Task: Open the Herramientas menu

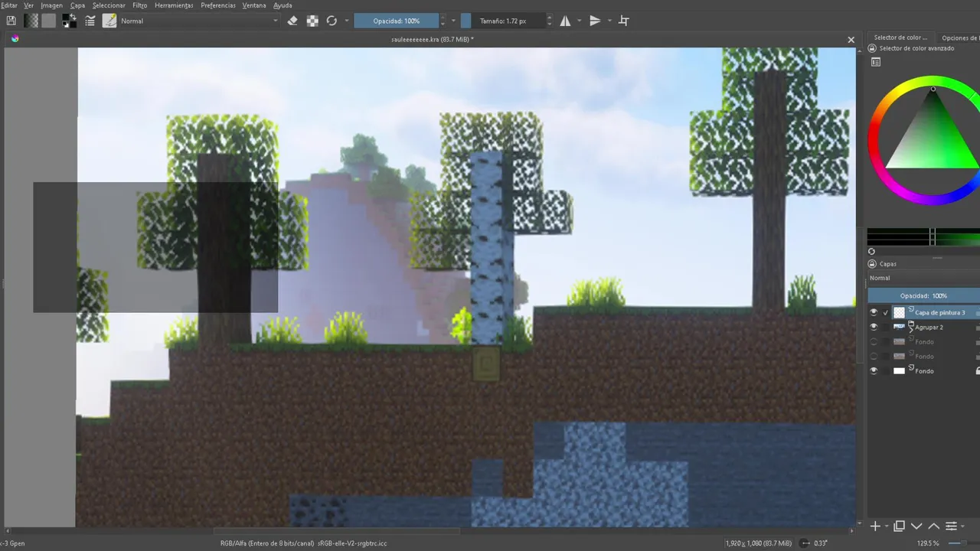Action: pos(174,5)
